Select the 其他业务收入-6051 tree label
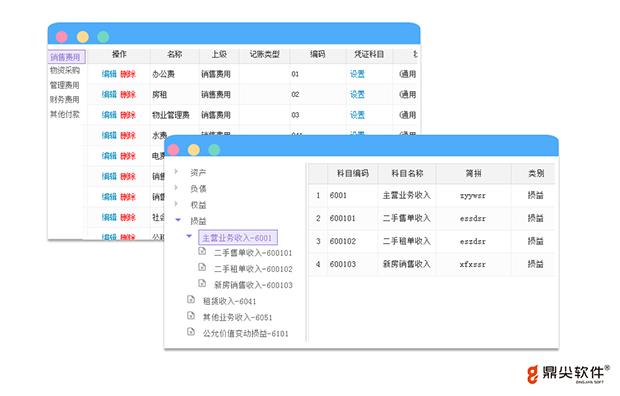The image size is (620, 396). point(237,317)
